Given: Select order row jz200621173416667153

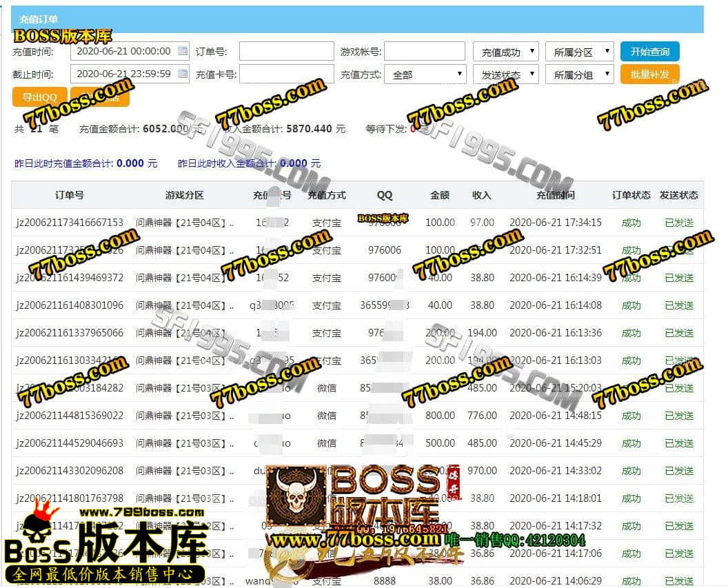Looking at the screenshot, I should tap(70, 223).
